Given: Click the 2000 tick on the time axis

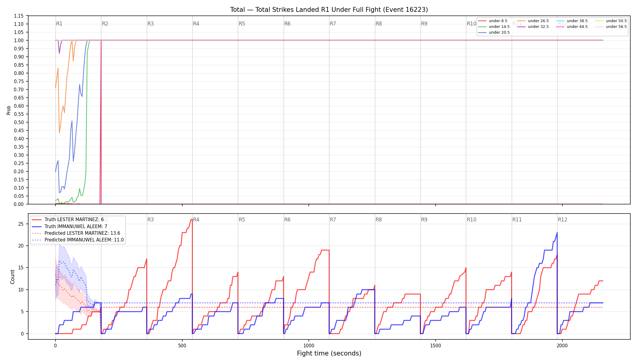Looking at the screenshot, I should [562, 345].
